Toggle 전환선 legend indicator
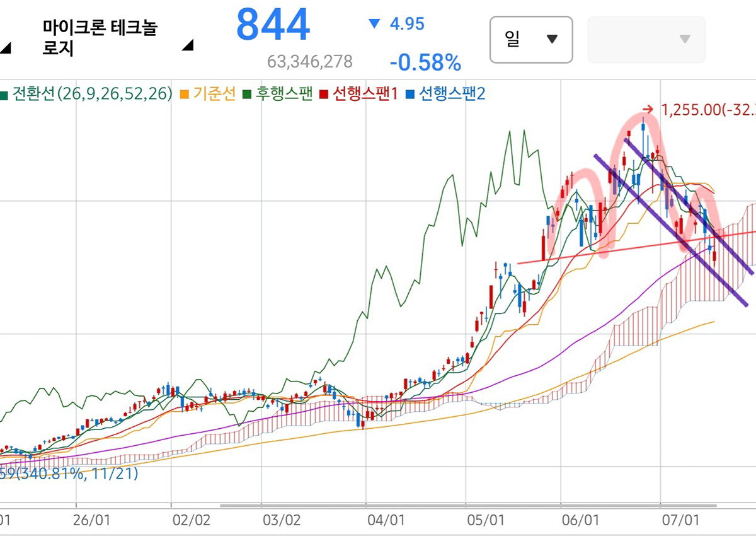The height and width of the screenshot is (536, 756). pos(86,94)
